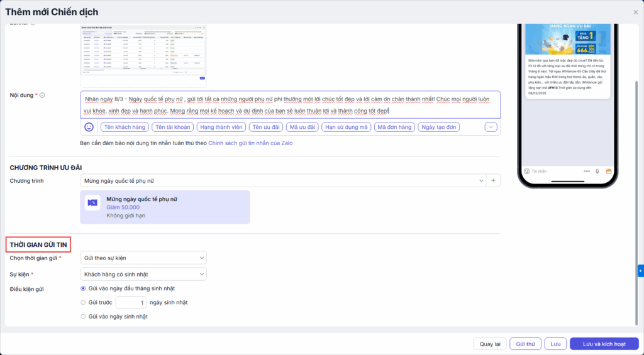Click the blue side panel collapse arrow
Screen dimensions: 644x355
tap(641, 271)
